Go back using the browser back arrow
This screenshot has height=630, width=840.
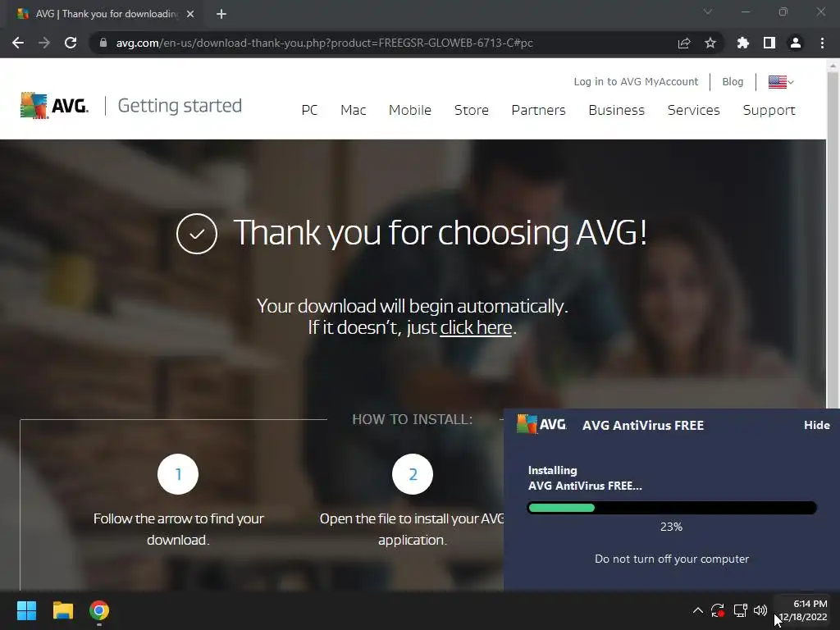pos(18,43)
